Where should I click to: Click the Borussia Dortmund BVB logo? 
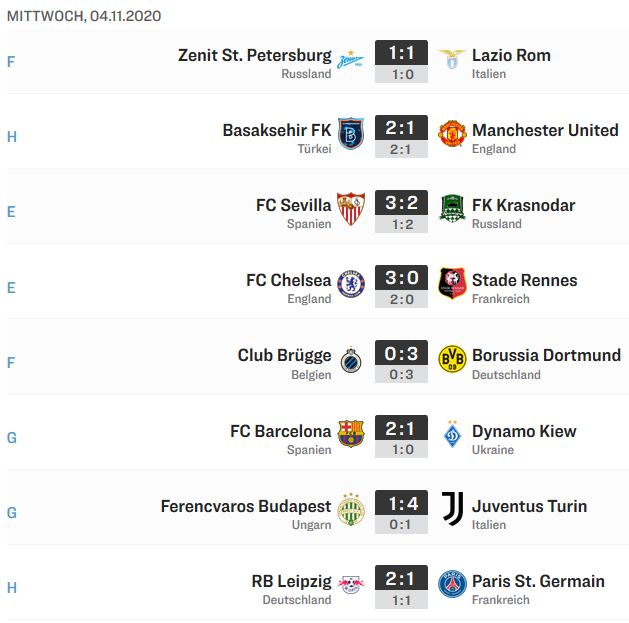tap(452, 359)
